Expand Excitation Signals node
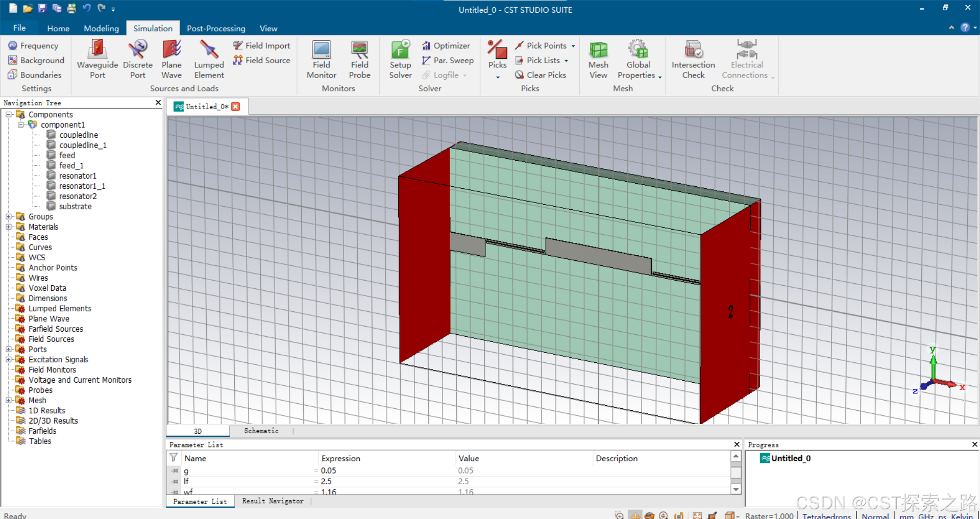The height and width of the screenshot is (519, 980). coord(9,359)
